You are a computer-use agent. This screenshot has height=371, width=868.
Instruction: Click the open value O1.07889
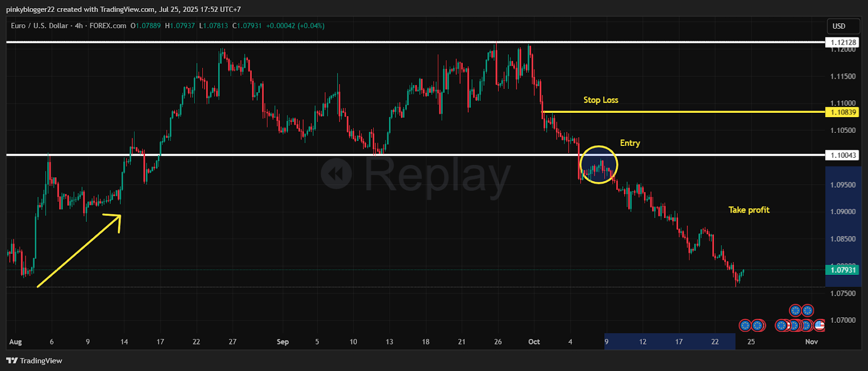click(145, 25)
